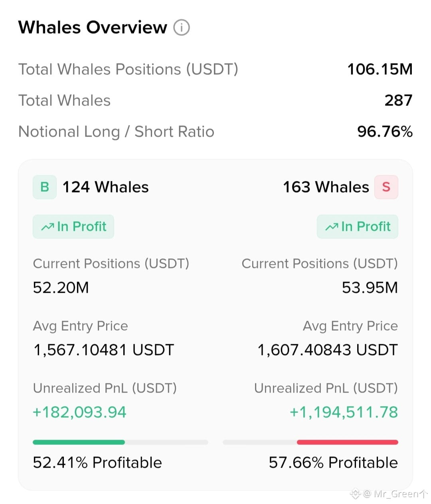Image resolution: width=431 pixels, height=504 pixels.
Task: Select the 163 Whales short label
Action: point(326,187)
